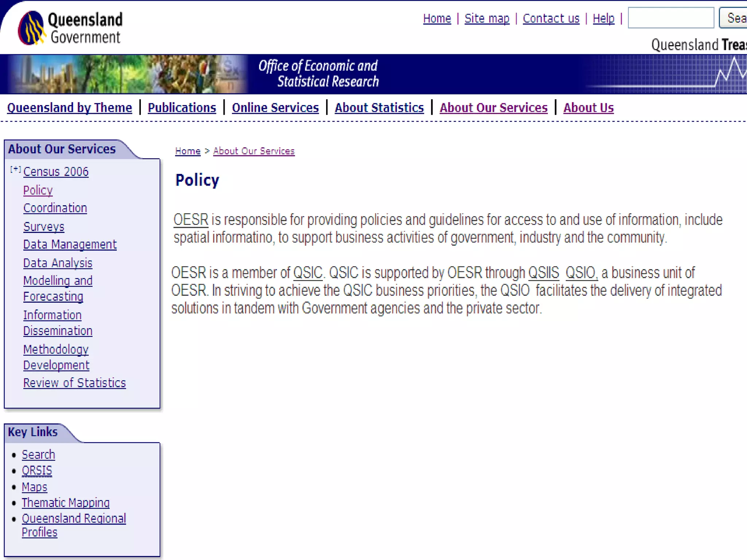Viewport: 747px width, 560px height.
Task: Open Thematic Mapping key link
Action: (x=66, y=503)
